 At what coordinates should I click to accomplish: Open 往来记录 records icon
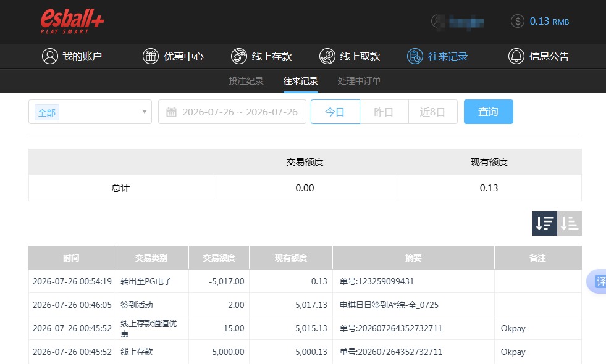point(415,56)
